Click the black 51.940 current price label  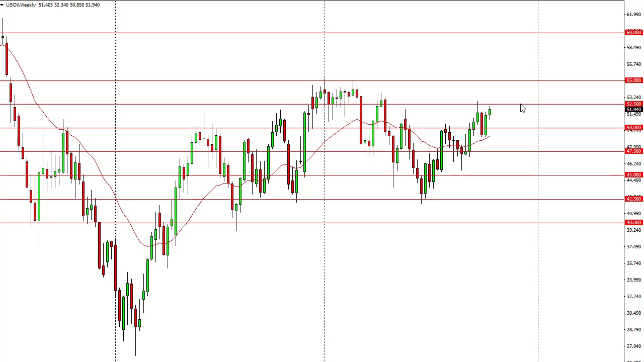[x=633, y=110]
